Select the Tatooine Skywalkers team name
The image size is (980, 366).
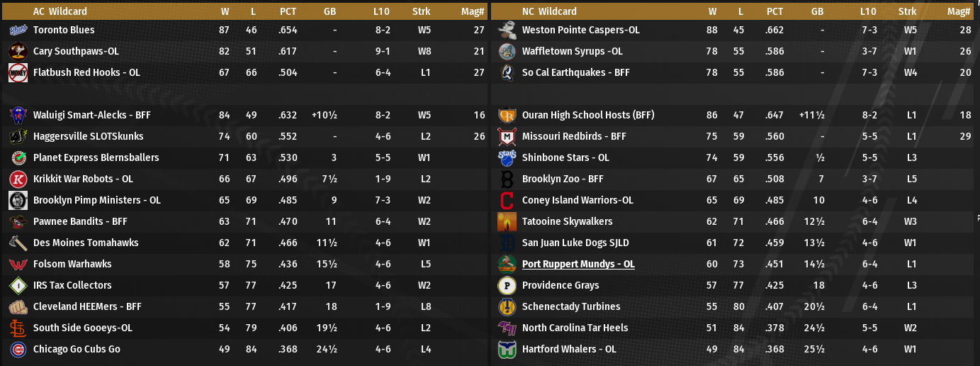coord(567,221)
